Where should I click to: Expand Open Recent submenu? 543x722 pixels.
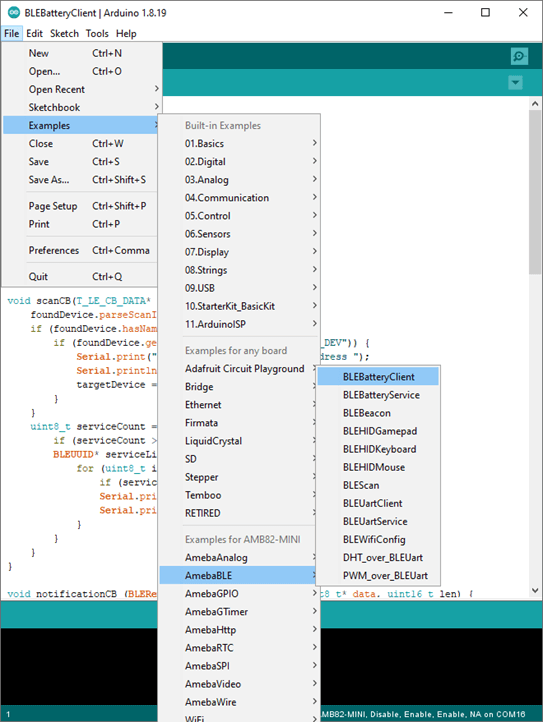coord(82,89)
